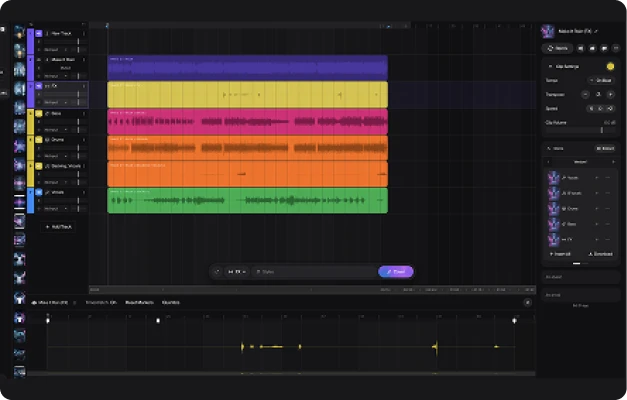Image resolution: width=627 pixels, height=400 pixels.
Task: Select the top thumbnail in the left sidebar
Action: tap(20, 32)
